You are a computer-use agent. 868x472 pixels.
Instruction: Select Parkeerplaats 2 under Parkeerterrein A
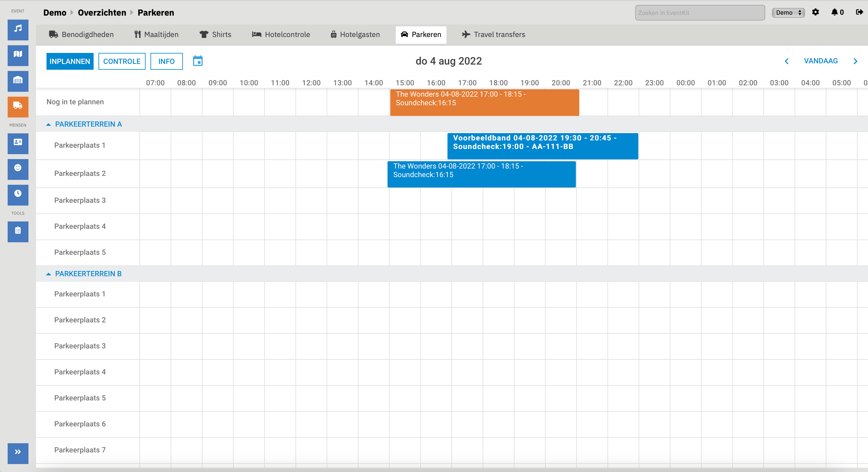(x=80, y=173)
